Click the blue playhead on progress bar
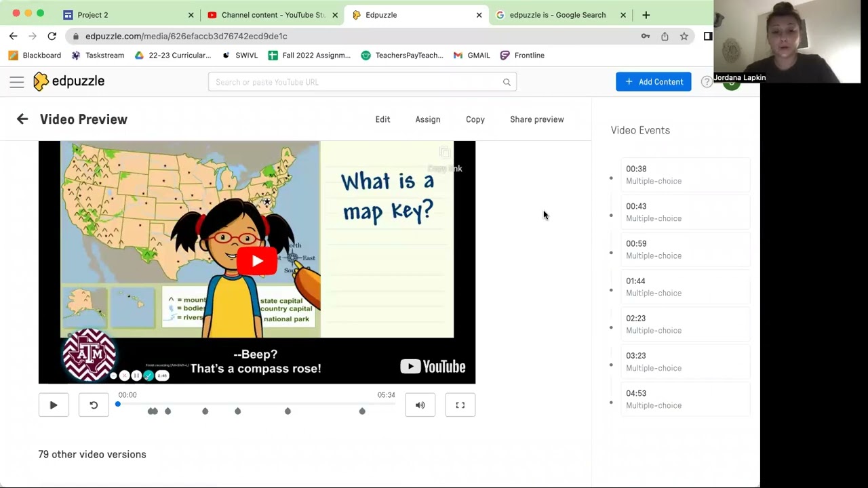Viewport: 868px width, 488px height. (118, 405)
